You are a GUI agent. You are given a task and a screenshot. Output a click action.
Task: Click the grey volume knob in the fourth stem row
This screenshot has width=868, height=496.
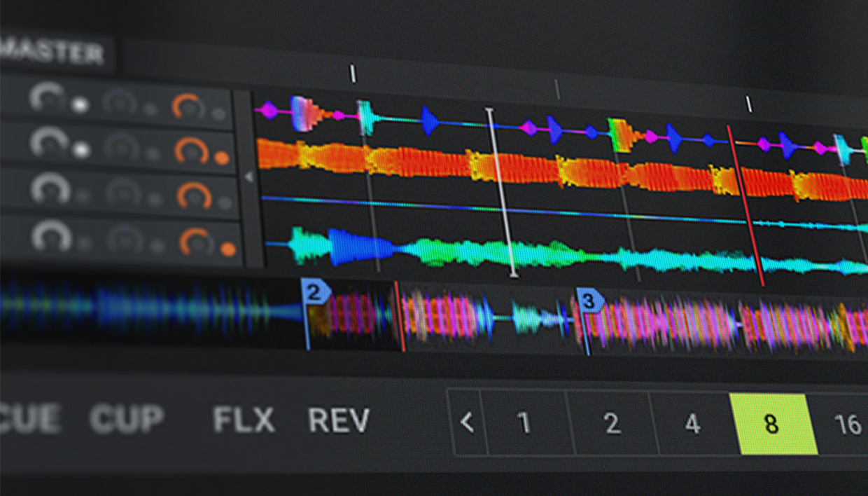point(52,237)
